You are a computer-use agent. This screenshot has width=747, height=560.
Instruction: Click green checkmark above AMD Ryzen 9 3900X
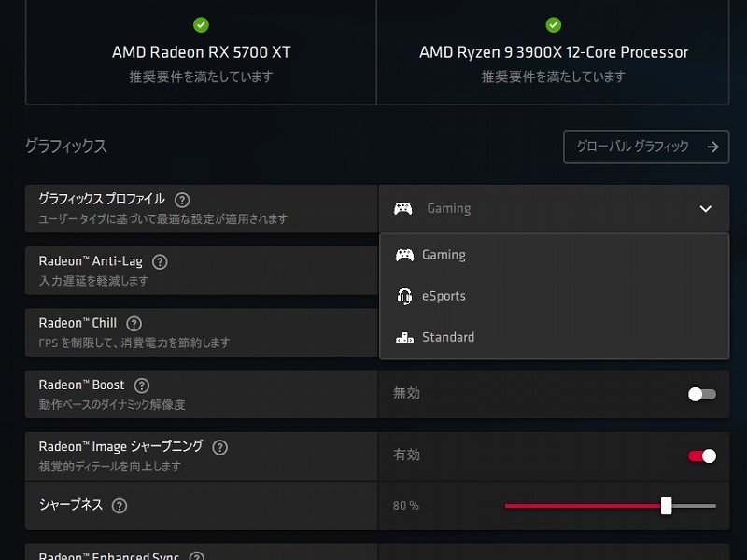coord(553,25)
